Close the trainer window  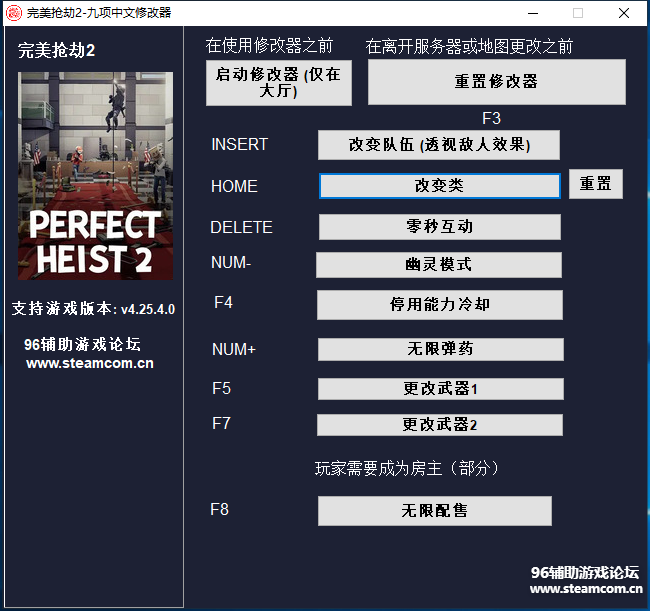point(623,13)
